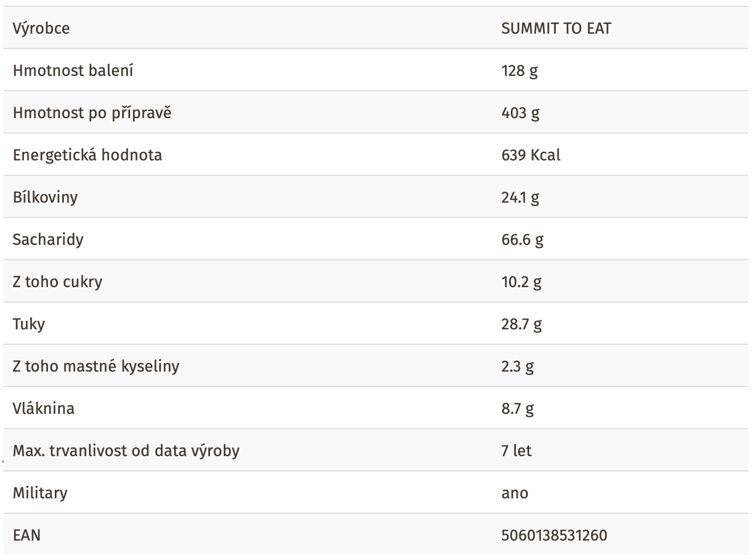Select the Z toho cukry label
754x560 pixels.
coord(57,282)
